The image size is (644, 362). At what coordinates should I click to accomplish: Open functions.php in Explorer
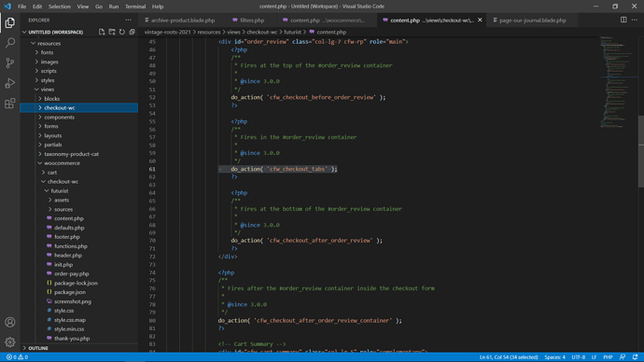[71, 246]
